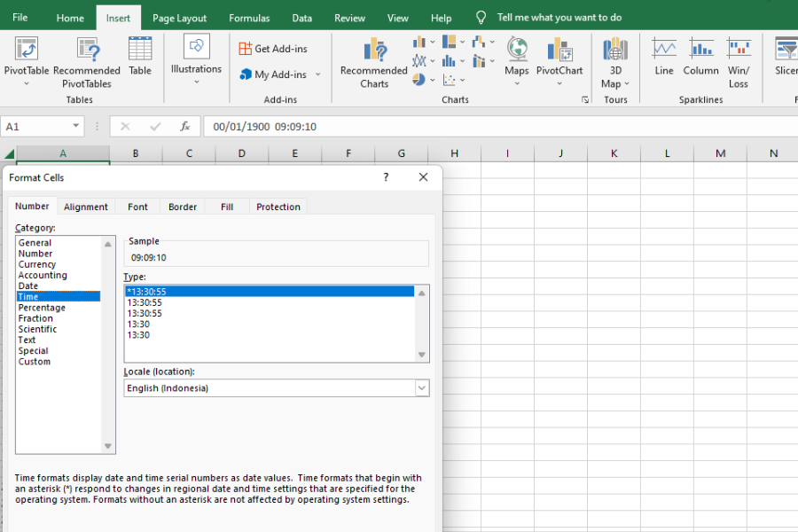Insert a Table
Screen dimensions: 798x532
coord(140,55)
